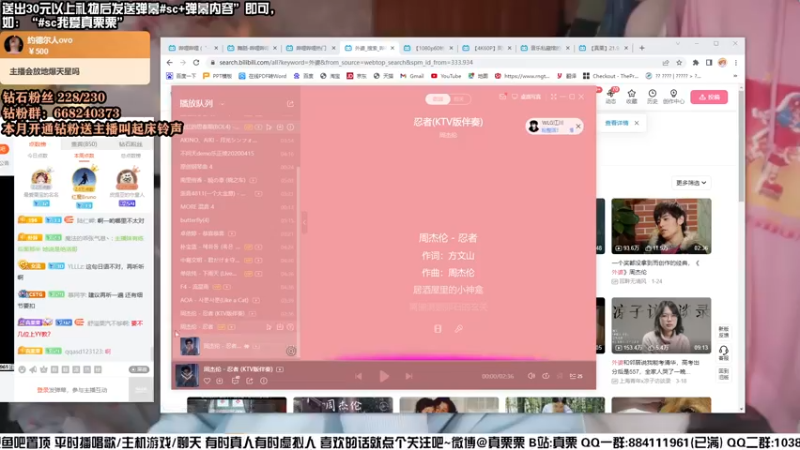Dismiss the user popup in music player
The width and height of the screenshot is (800, 450).
(578, 126)
